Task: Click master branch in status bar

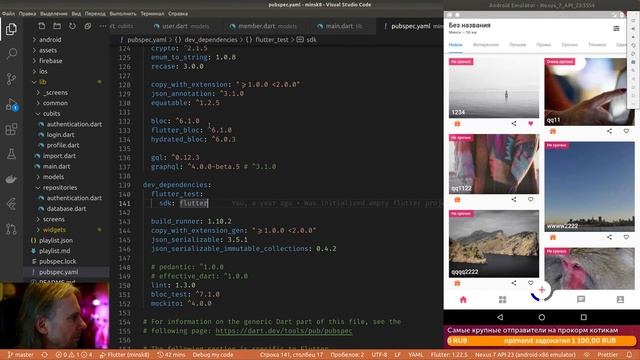Action: pos(20,355)
